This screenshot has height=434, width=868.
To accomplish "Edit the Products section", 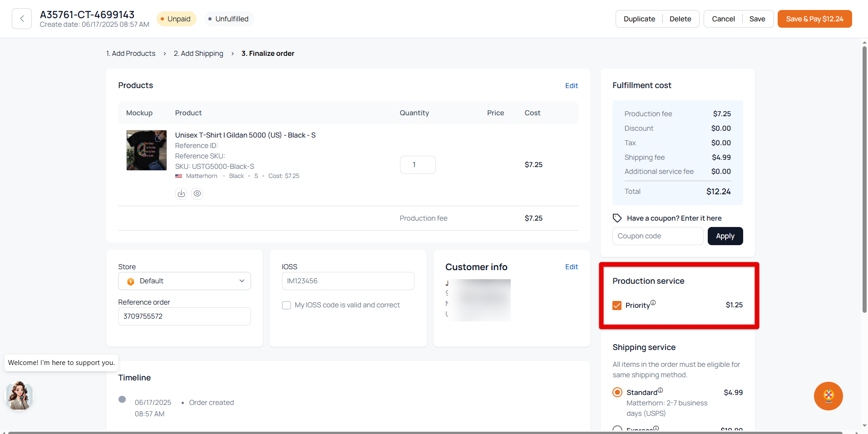I will coord(571,86).
